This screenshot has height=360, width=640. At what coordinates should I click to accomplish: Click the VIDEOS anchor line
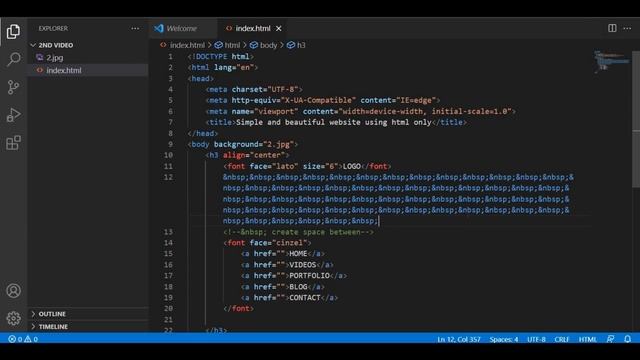tap(287, 264)
